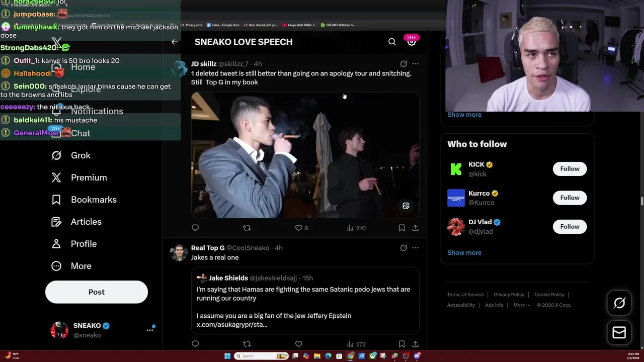This screenshot has width=644, height=362.
Task: Open KICK's profile name in Who to follow
Action: (476, 164)
